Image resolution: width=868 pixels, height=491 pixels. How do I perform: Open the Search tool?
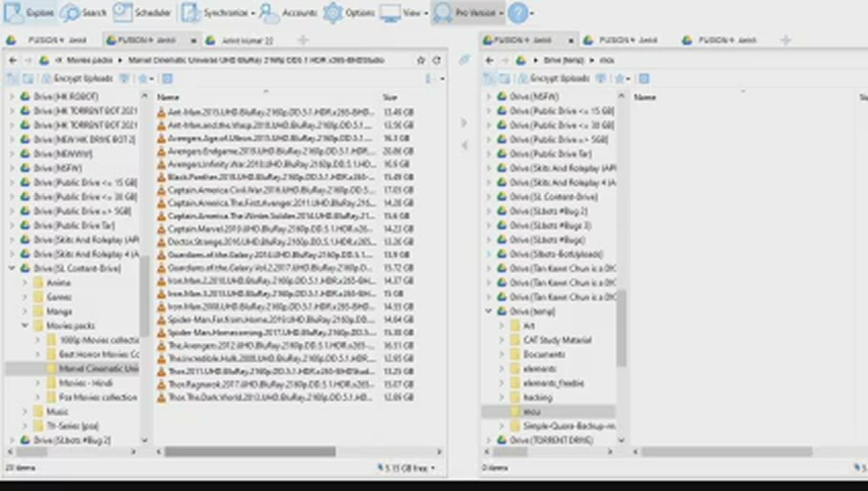click(83, 12)
